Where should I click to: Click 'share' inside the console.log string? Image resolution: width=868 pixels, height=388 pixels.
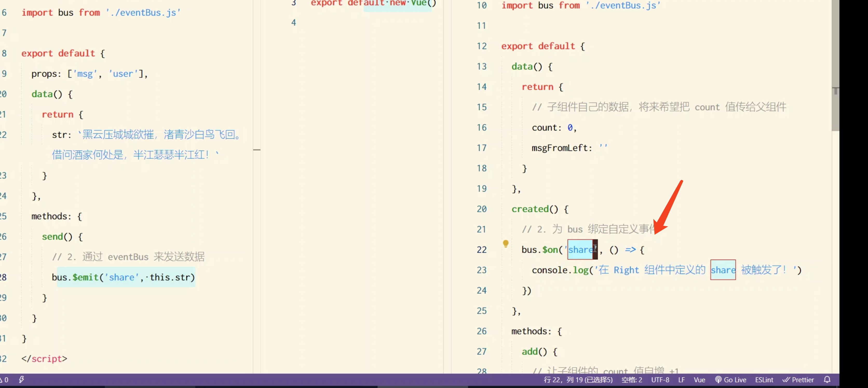click(723, 270)
